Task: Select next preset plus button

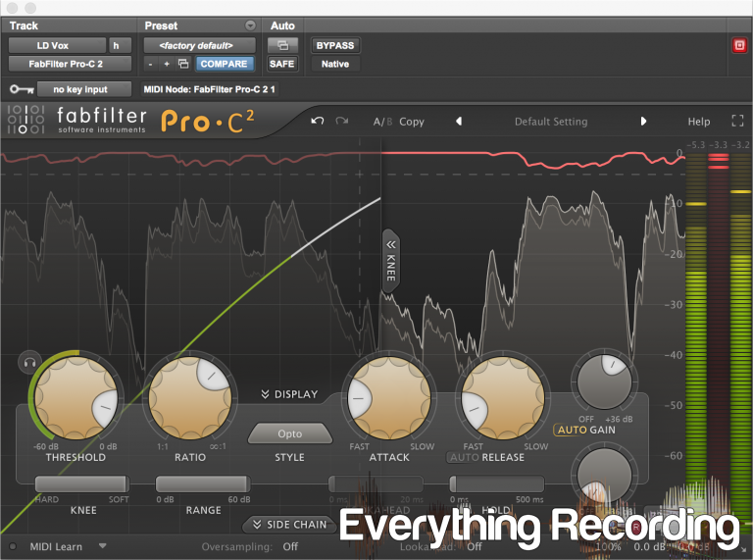Action: point(167,64)
